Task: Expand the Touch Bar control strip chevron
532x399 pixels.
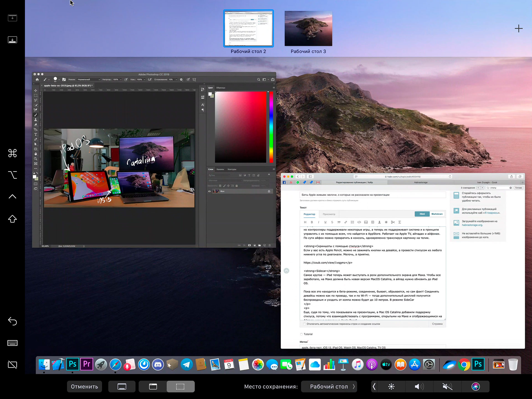Action: pyautogui.click(x=374, y=387)
